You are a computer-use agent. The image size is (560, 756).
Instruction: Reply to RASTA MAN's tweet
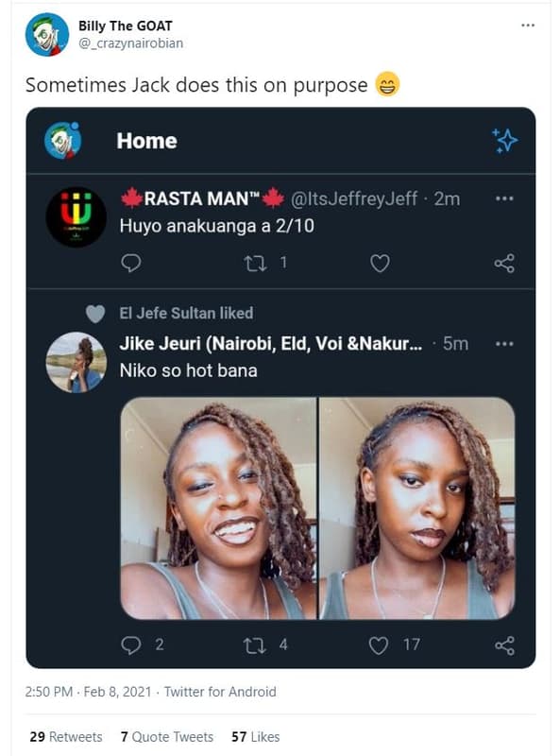point(131,266)
